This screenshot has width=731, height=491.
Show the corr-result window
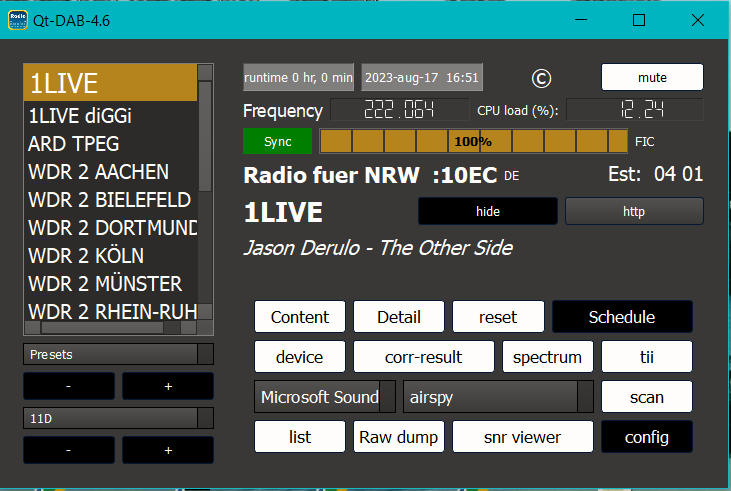(x=423, y=357)
